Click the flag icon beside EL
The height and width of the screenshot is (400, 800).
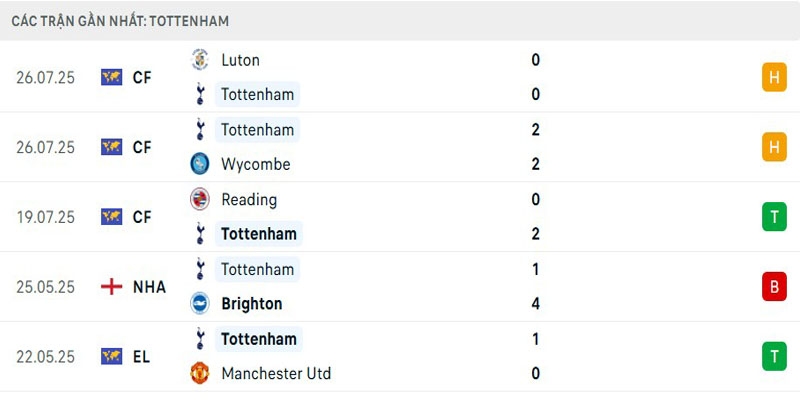click(111, 356)
